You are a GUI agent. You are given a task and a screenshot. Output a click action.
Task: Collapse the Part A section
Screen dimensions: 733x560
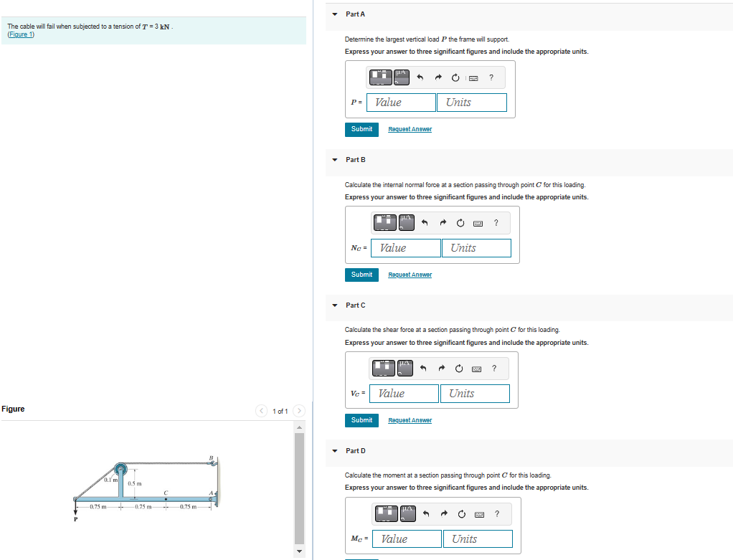click(334, 14)
